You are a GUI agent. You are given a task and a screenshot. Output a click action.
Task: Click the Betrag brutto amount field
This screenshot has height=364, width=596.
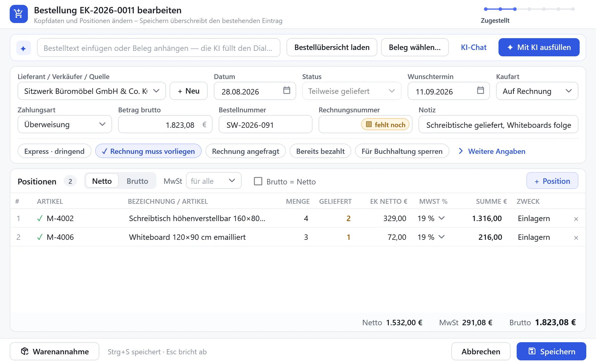point(165,124)
